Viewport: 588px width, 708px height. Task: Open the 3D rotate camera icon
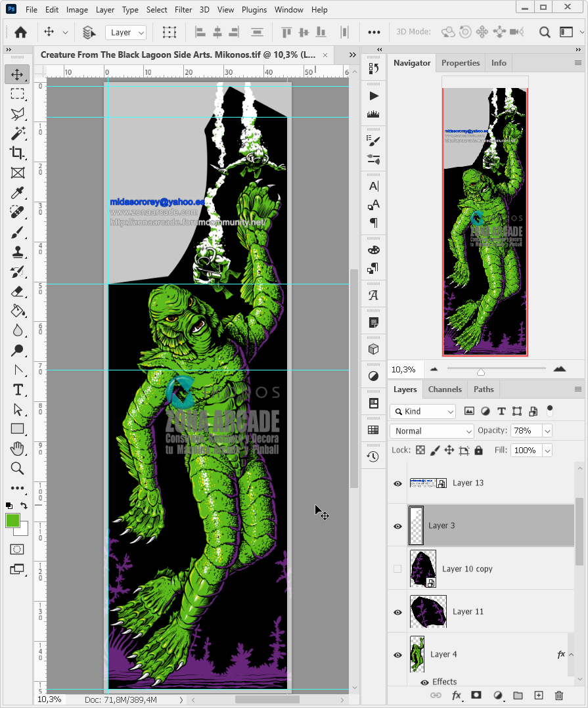448,32
